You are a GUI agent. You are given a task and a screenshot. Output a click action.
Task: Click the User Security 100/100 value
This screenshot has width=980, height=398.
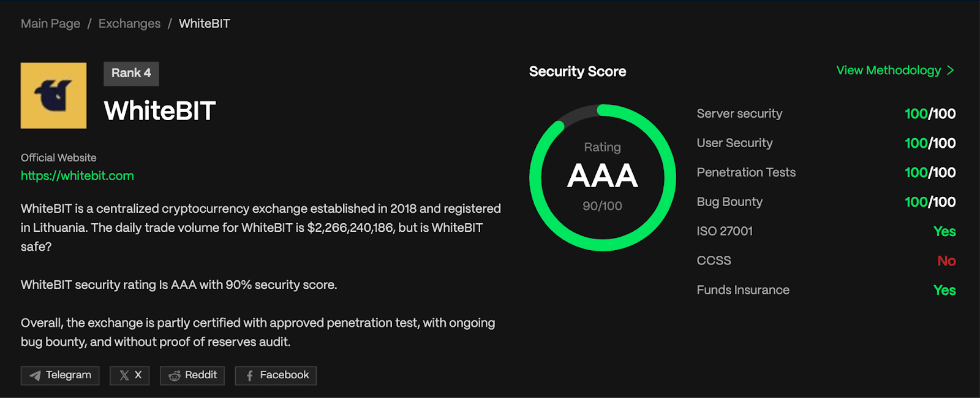point(930,143)
